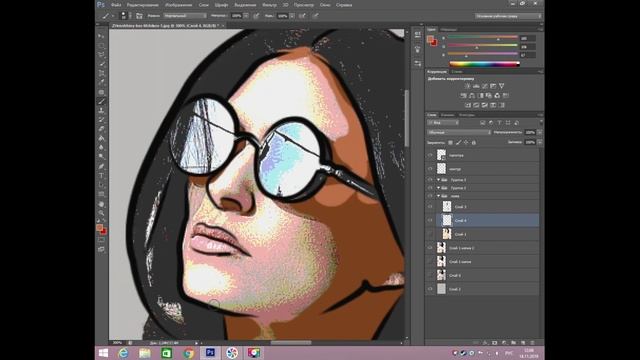Add a Black & White adjustment
The width and height of the screenshot is (640, 360).
click(480, 96)
